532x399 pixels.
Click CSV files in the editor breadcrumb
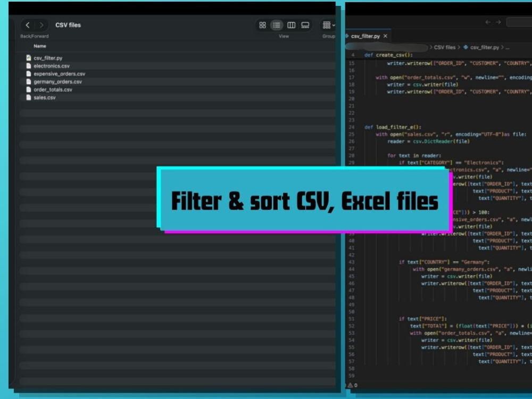[x=444, y=47]
